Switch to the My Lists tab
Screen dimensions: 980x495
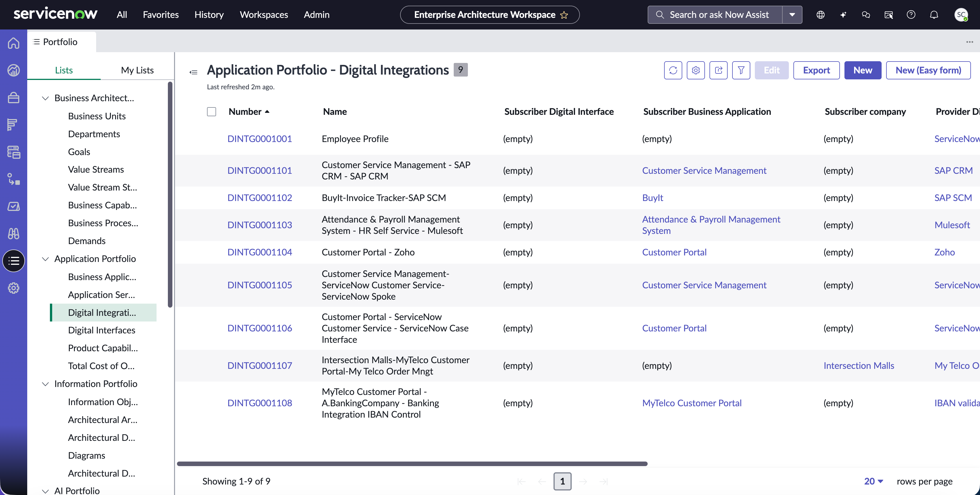[x=137, y=70]
